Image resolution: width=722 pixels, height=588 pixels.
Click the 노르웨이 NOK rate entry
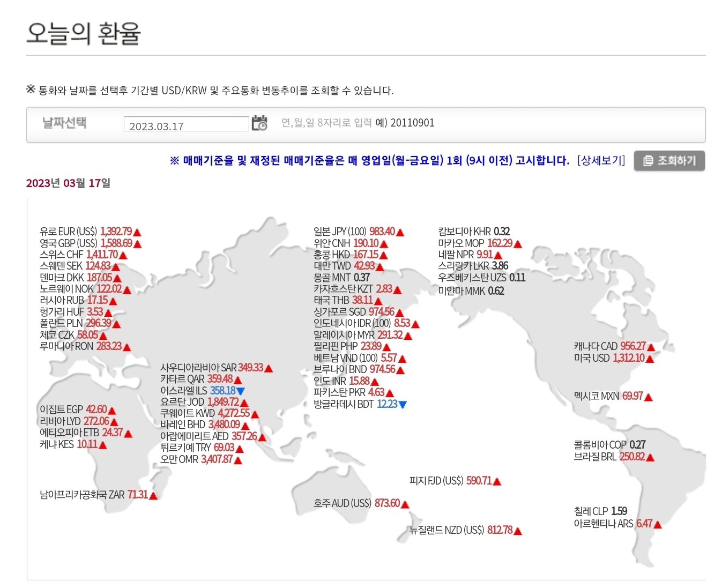85,289
